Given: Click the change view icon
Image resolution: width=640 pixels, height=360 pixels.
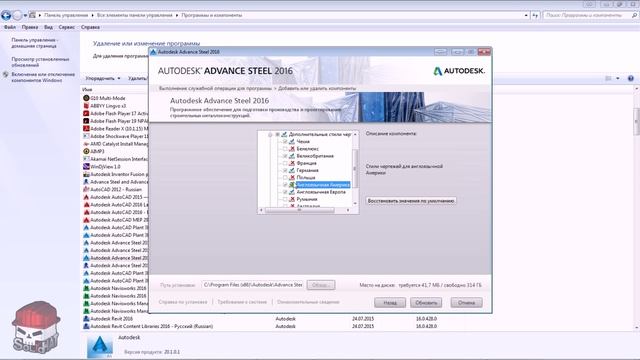Looking at the screenshot, I should (608, 78).
